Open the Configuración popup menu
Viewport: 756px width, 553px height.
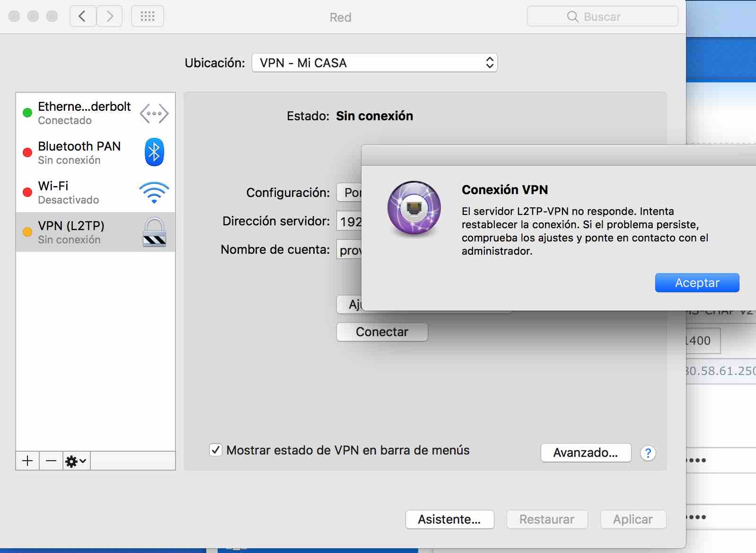pyautogui.click(x=349, y=193)
